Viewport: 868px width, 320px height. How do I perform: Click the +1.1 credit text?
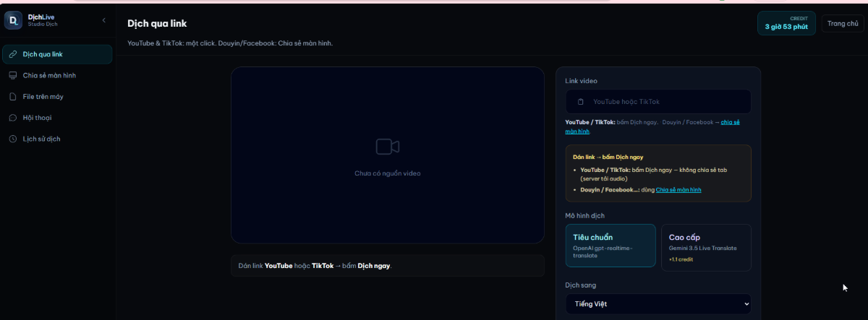[x=682, y=259]
